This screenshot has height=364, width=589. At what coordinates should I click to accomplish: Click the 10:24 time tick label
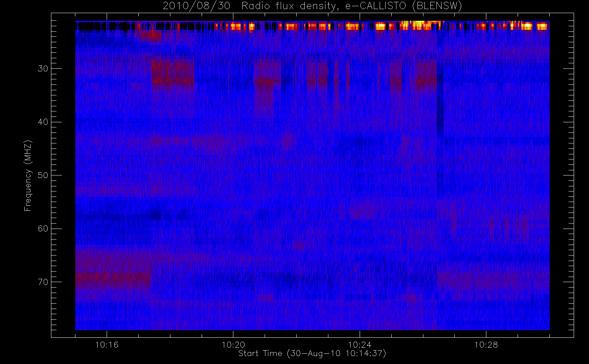pyautogui.click(x=360, y=345)
